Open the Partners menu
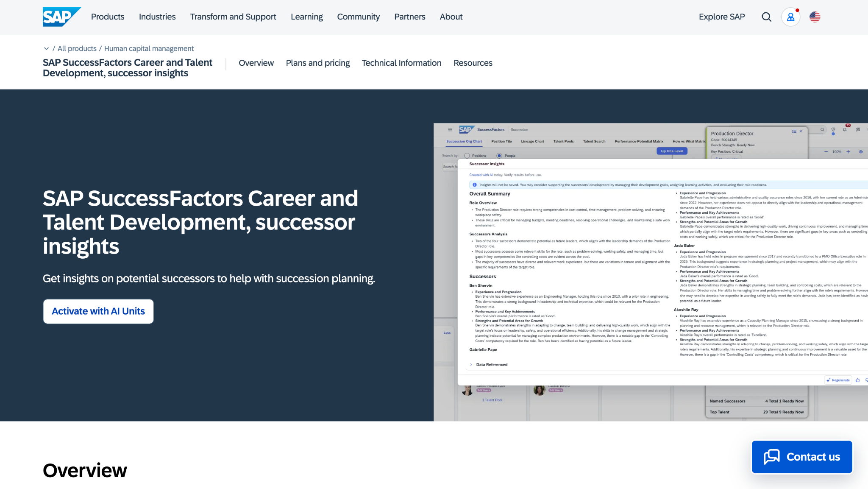 (410, 17)
